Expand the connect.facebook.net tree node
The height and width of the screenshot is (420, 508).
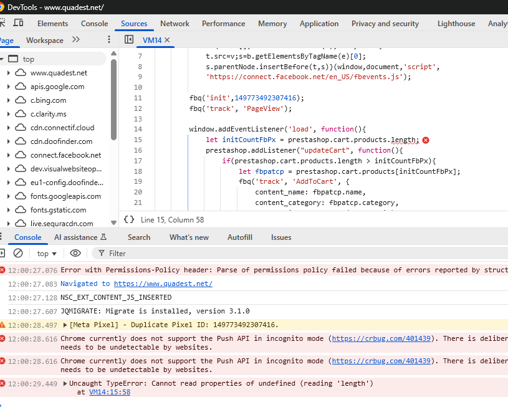pos(8,155)
